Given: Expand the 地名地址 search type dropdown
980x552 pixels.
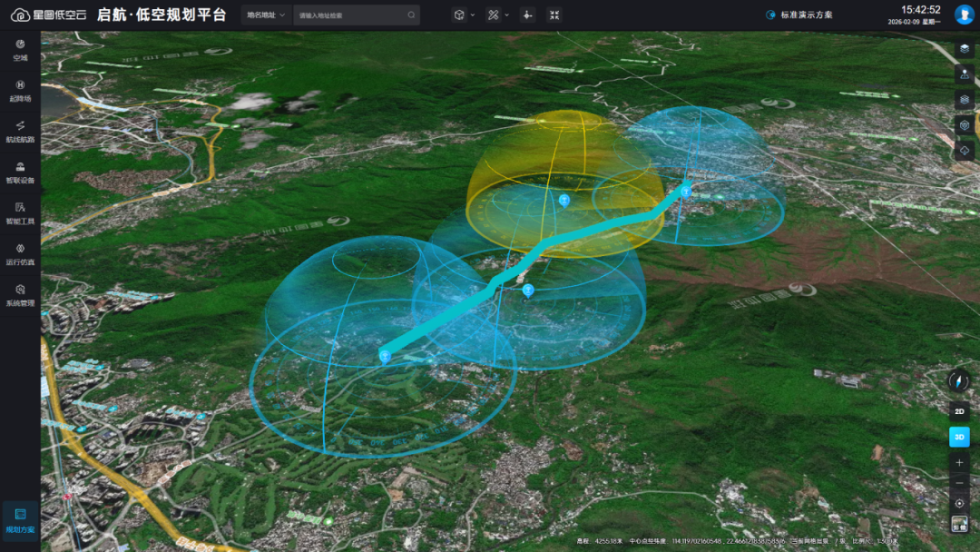Looking at the screenshot, I should 266,15.
